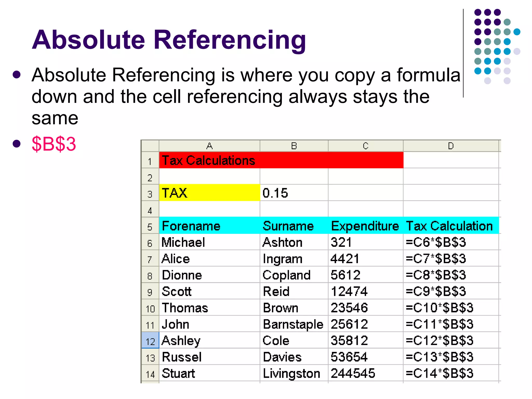The height and width of the screenshot is (399, 532).
Task: Select the cell with Thomas
Action: (x=209, y=308)
